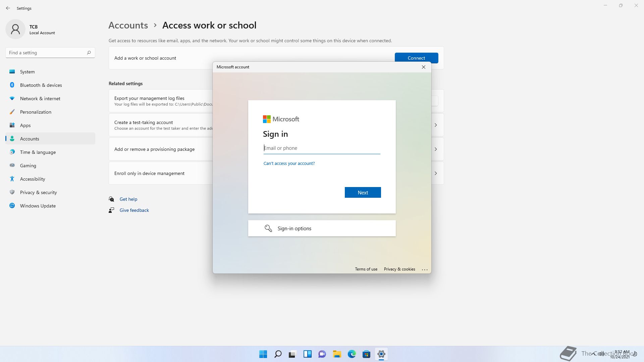Open Sign-in options
The height and width of the screenshot is (362, 644).
click(322, 228)
